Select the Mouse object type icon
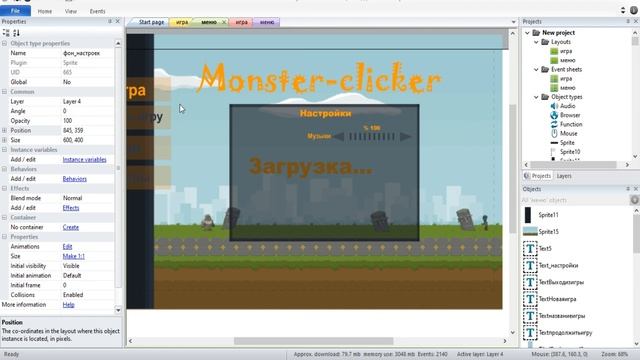 554,133
